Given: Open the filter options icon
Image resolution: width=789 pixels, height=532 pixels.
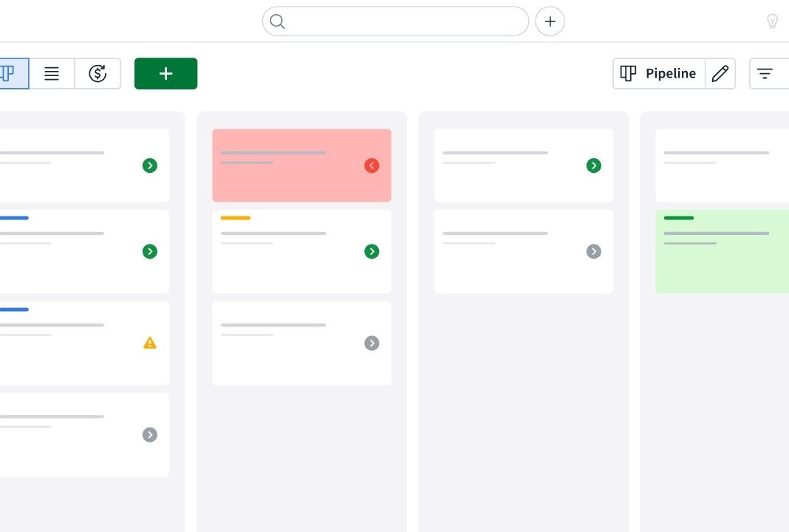Looking at the screenshot, I should [x=765, y=73].
